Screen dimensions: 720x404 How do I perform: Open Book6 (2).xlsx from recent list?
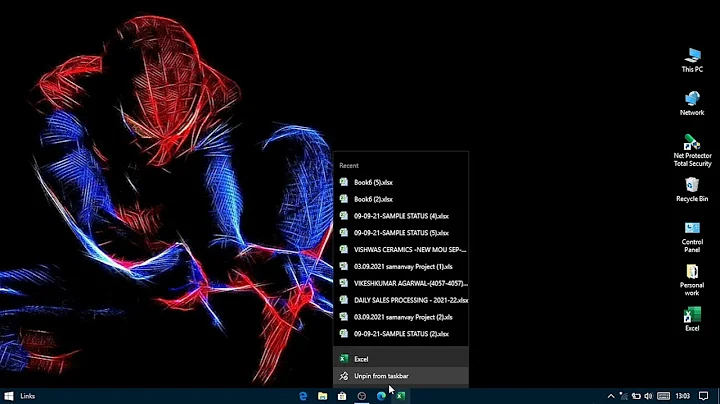[400, 199]
